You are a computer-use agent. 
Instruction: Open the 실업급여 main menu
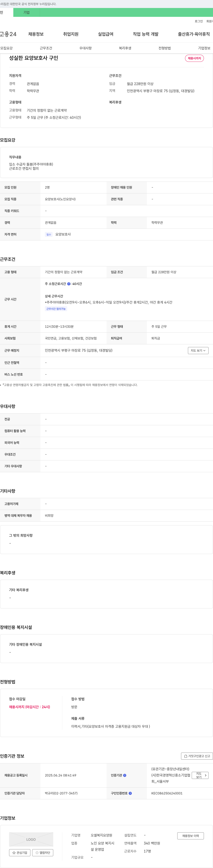[106, 34]
